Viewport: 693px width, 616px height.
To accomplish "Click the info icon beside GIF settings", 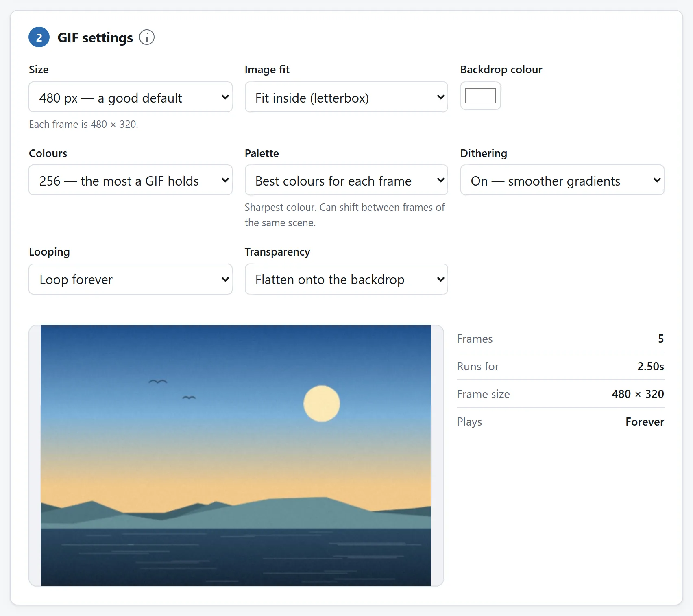I will tap(147, 37).
